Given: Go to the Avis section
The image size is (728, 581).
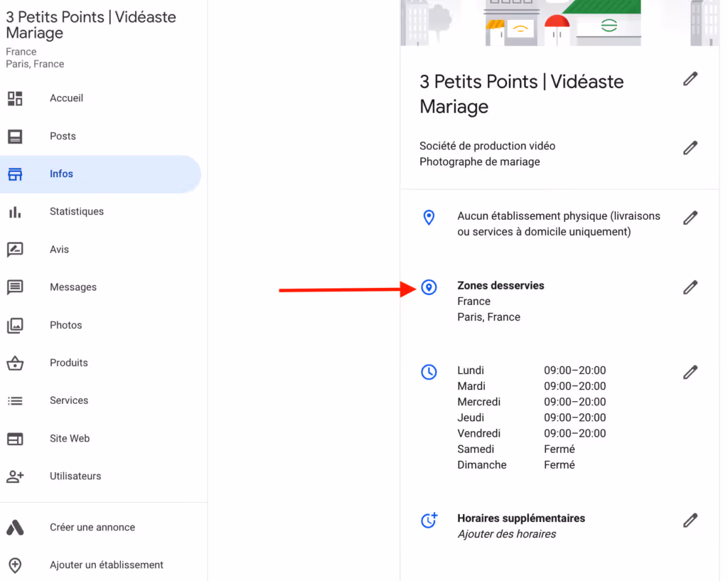Looking at the screenshot, I should 100,250.
